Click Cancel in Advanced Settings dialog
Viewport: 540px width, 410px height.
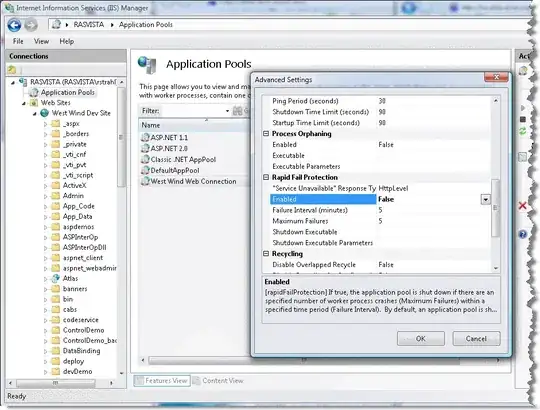click(476, 338)
